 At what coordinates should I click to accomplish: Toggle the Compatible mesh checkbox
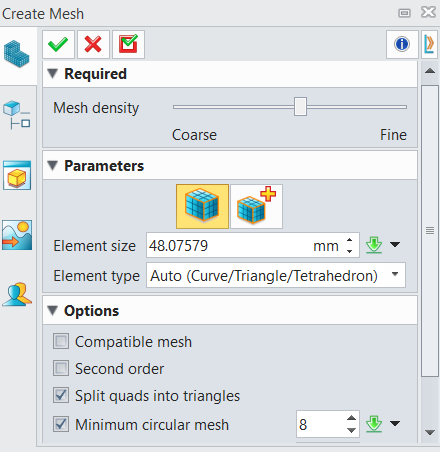coord(61,341)
